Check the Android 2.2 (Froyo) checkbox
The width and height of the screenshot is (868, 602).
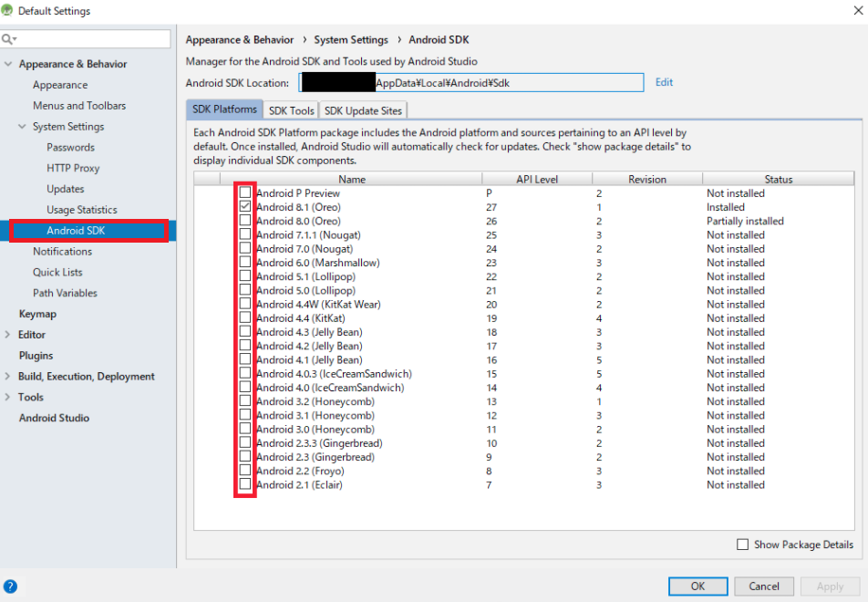pyautogui.click(x=245, y=471)
